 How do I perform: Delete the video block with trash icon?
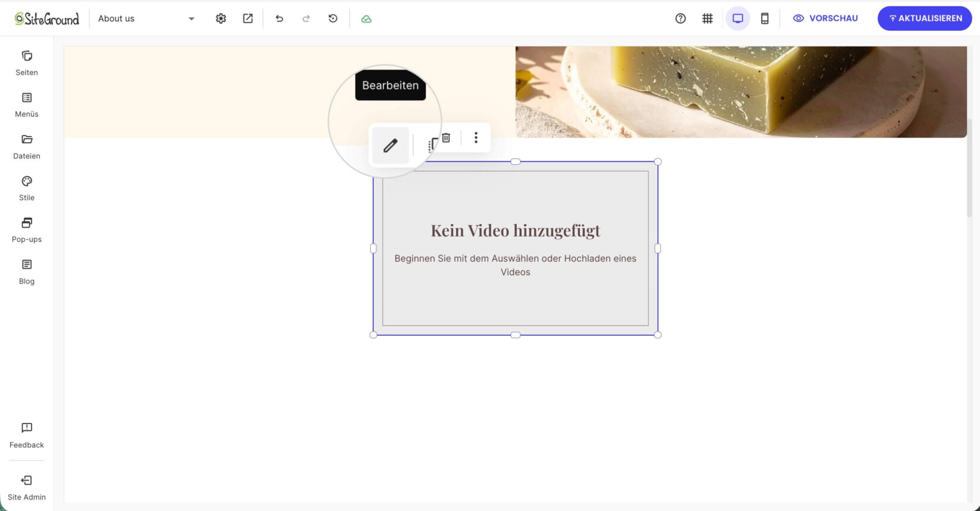[446, 138]
